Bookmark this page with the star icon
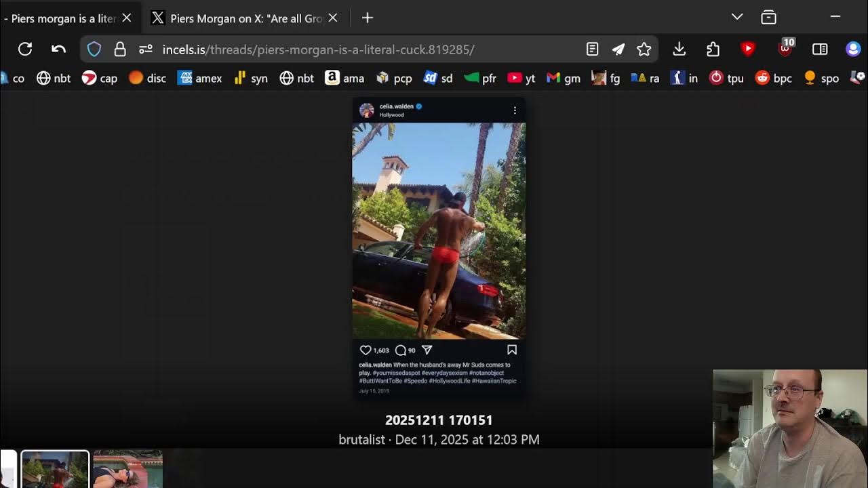The height and width of the screenshot is (488, 868). pos(644,49)
